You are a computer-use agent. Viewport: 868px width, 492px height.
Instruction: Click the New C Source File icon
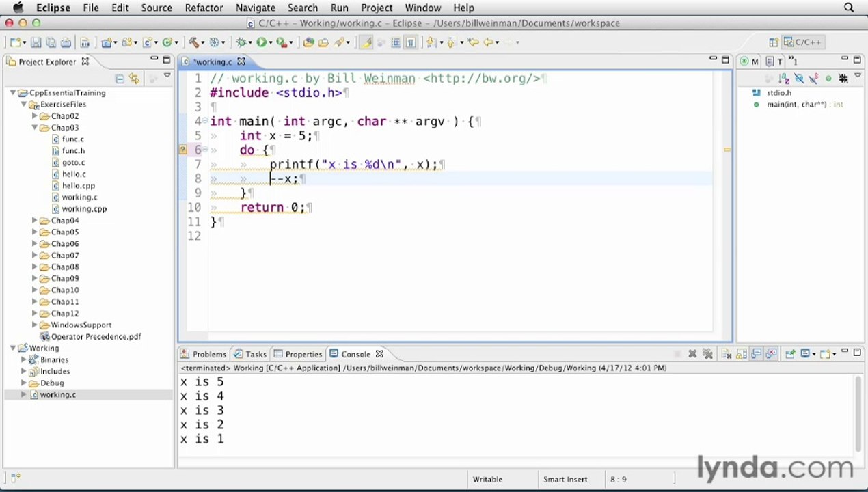(x=148, y=42)
